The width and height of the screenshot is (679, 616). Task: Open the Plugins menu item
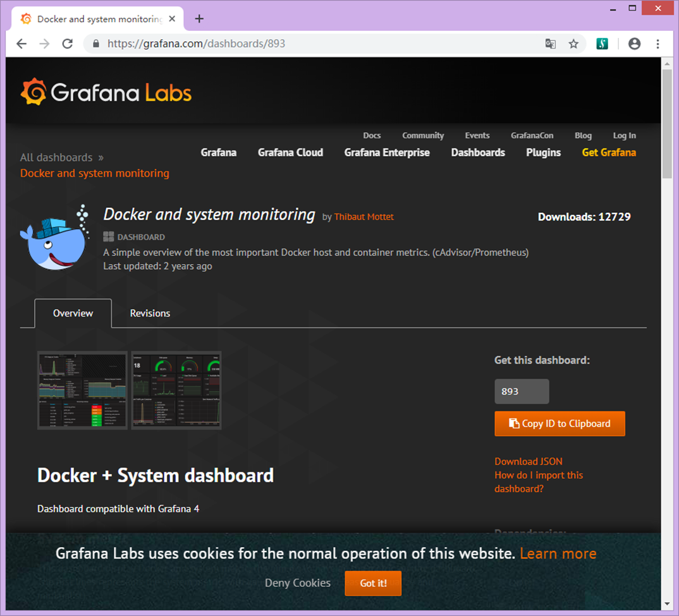coord(544,152)
